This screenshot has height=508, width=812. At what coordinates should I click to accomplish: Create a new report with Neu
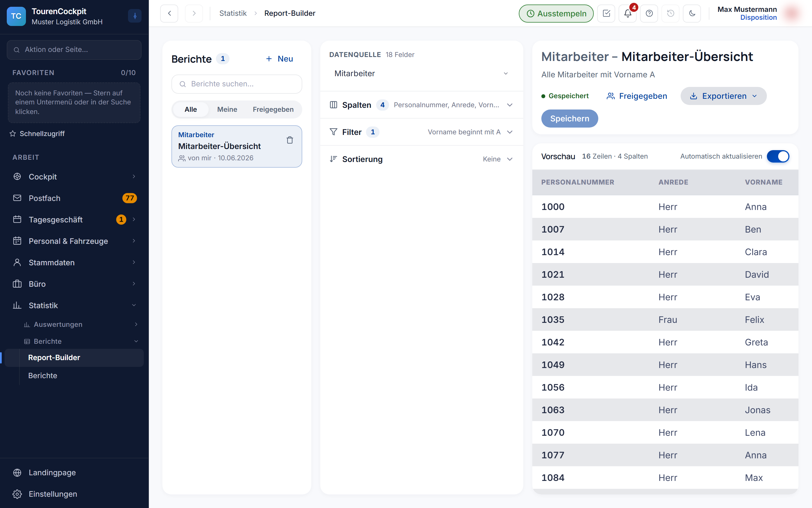pyautogui.click(x=279, y=59)
